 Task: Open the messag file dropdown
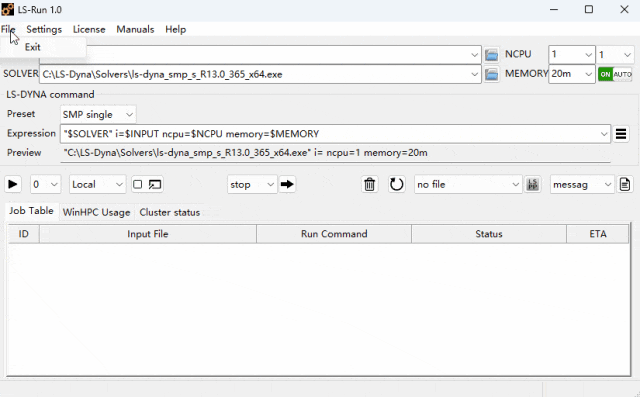pyautogui.click(x=582, y=184)
